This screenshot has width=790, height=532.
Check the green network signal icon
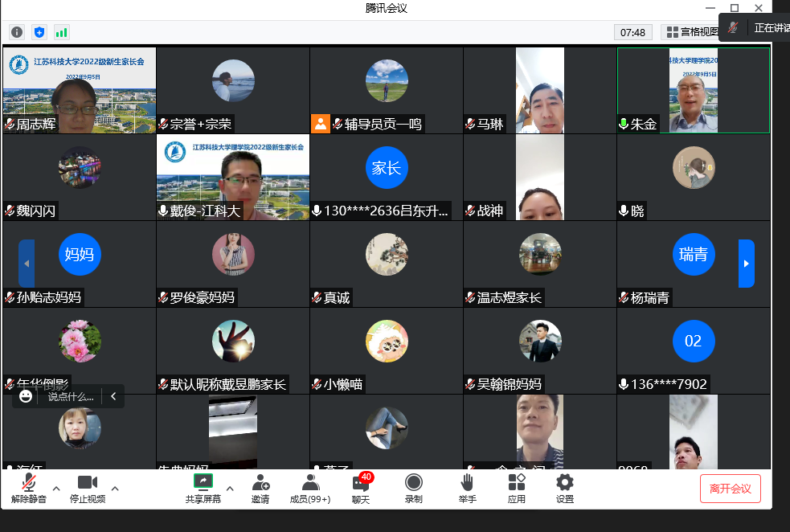62,32
